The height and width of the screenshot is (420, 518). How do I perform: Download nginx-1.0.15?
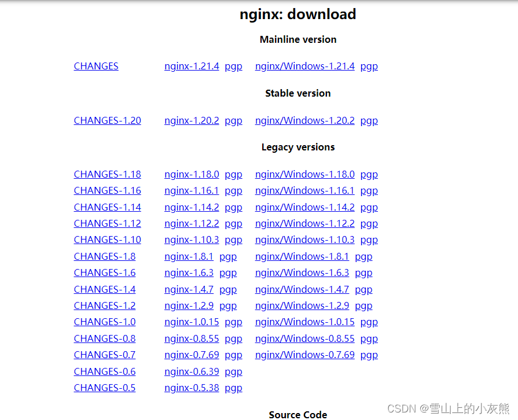tap(192, 322)
